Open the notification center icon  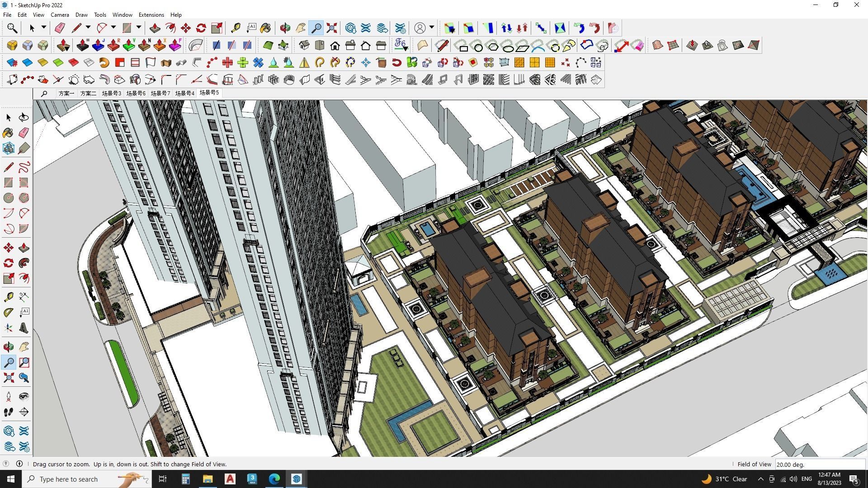pos(854,479)
